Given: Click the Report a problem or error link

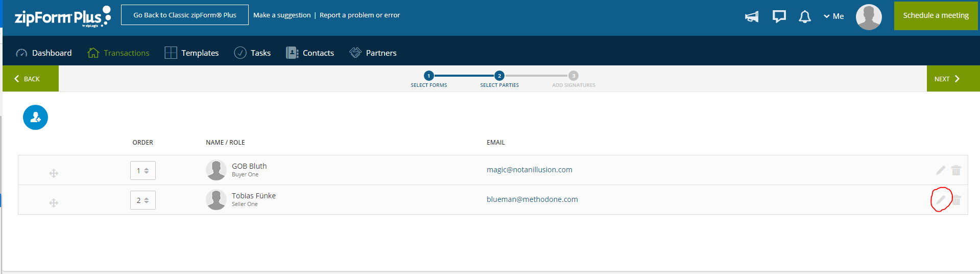Looking at the screenshot, I should (360, 15).
